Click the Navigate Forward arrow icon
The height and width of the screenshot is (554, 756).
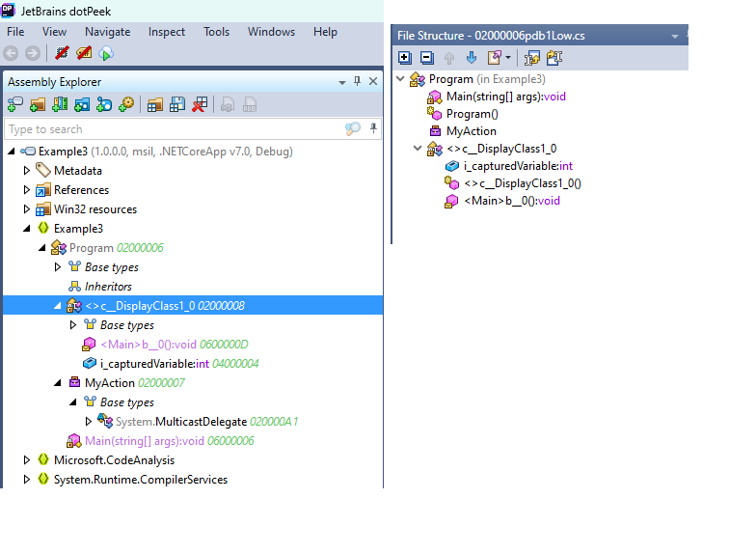pyautogui.click(x=33, y=53)
